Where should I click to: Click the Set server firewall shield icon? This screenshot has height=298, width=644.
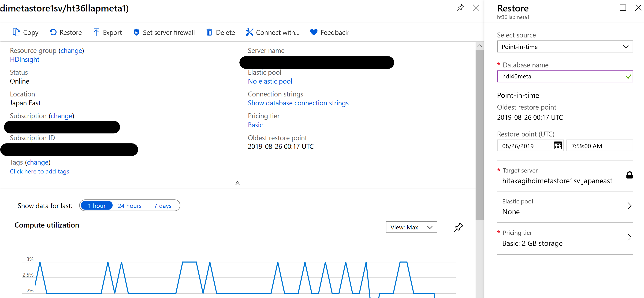pos(136,33)
